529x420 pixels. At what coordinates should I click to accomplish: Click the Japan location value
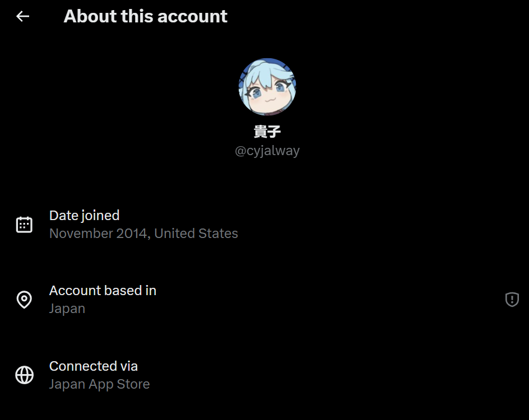coord(67,309)
